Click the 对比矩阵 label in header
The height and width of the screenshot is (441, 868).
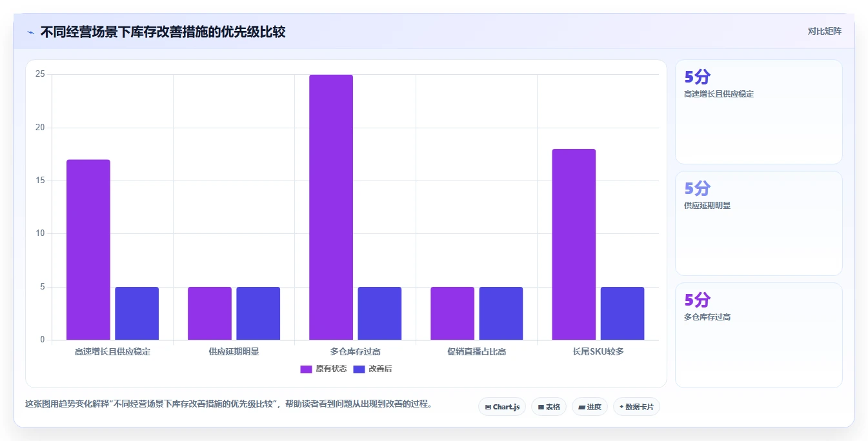pos(825,31)
